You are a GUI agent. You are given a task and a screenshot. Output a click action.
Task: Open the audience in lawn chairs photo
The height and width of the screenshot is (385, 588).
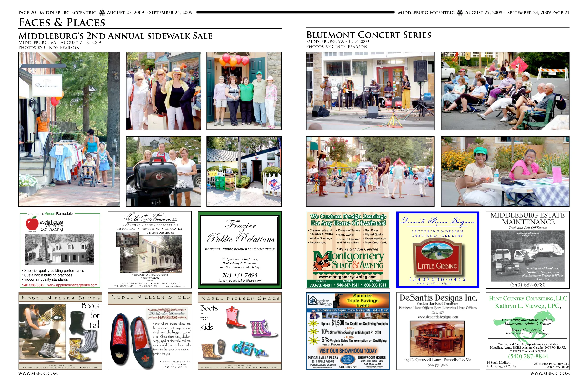pos(505,91)
